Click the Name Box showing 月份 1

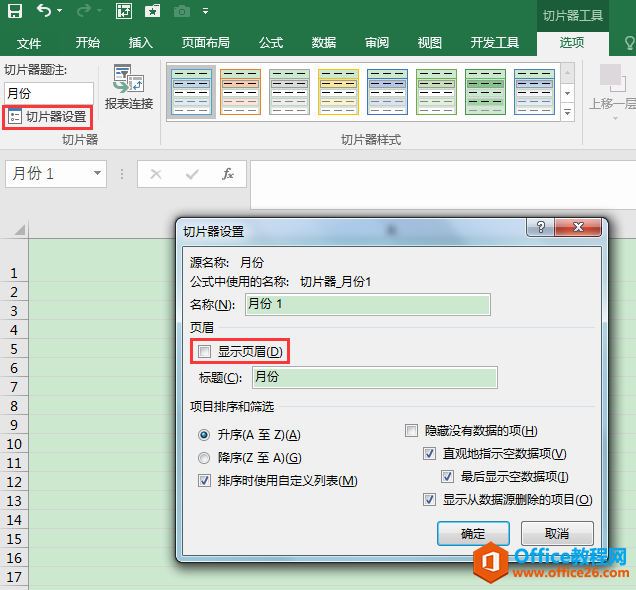(49, 174)
